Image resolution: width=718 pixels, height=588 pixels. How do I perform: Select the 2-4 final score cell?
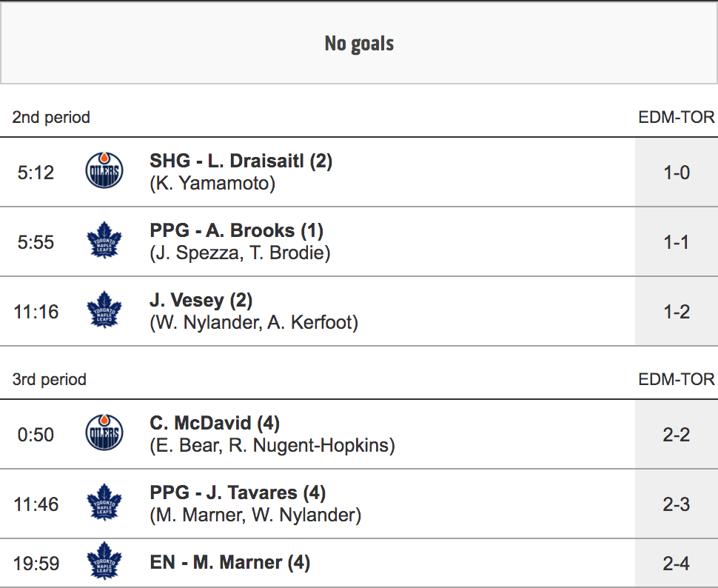click(x=676, y=563)
